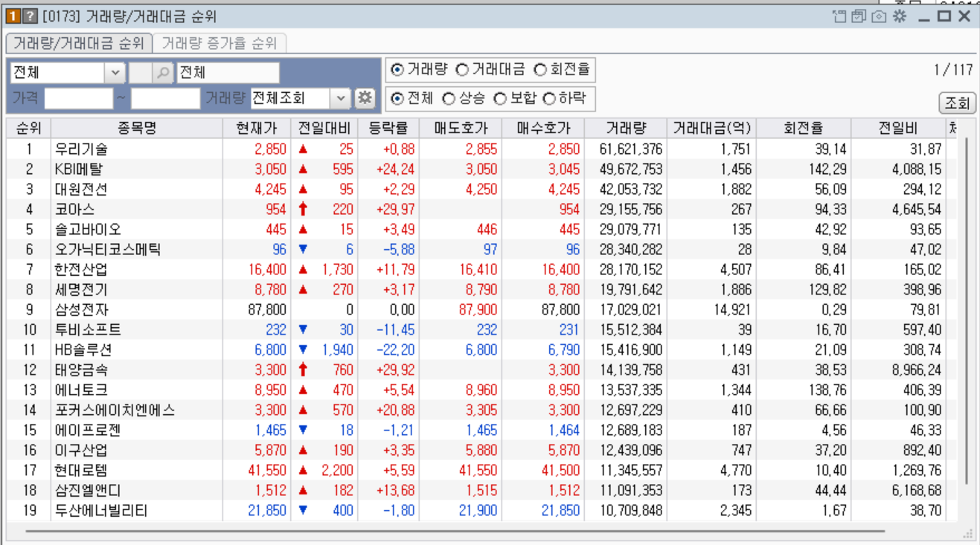Viewport: 980px width, 545px height.
Task: Select the 이구산업 row name
Action: [x=81, y=451]
